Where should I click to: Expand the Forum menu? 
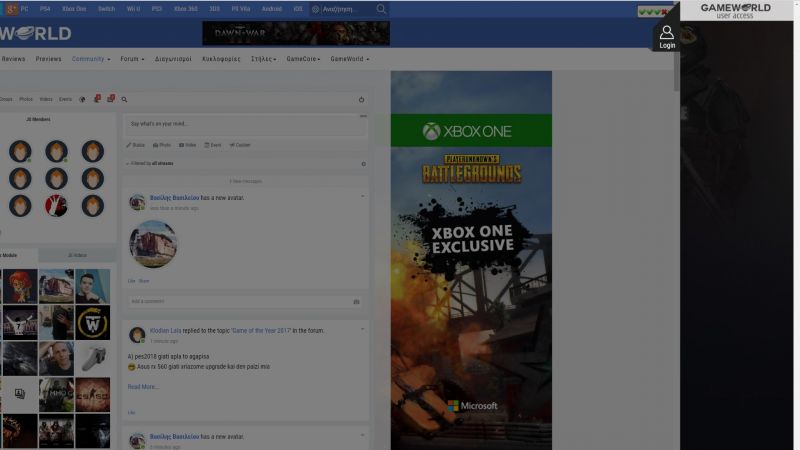click(132, 59)
